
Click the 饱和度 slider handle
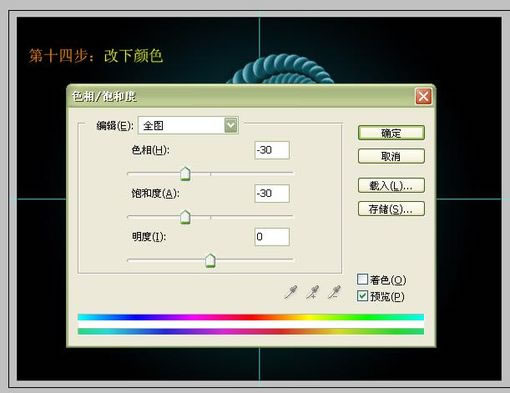pyautogui.click(x=185, y=217)
